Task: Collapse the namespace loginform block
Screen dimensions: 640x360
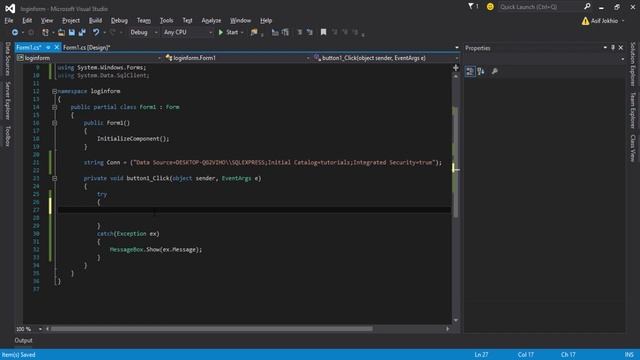Action: [54, 91]
